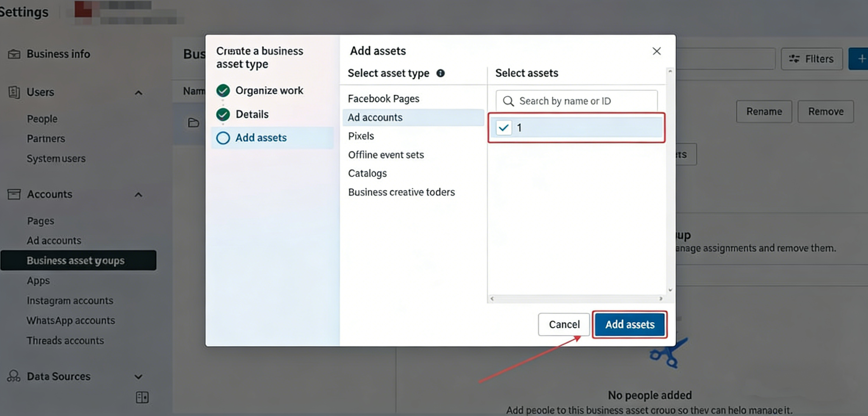Click the circle icon beside Add assets step
Screen dimensions: 868x416
223,138
